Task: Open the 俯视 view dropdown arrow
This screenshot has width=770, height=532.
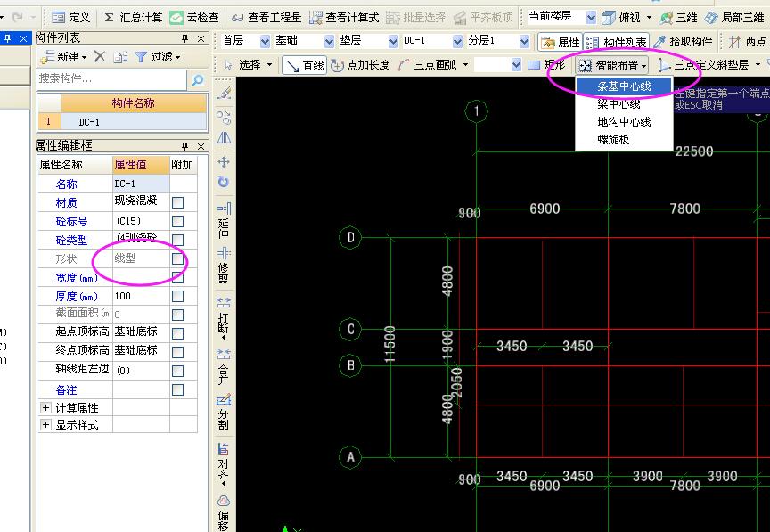Action: coord(649,18)
